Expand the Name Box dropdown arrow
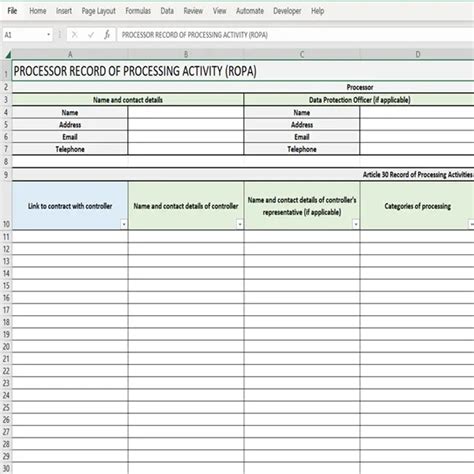Screen dimensions: 474x474 (x=49, y=35)
